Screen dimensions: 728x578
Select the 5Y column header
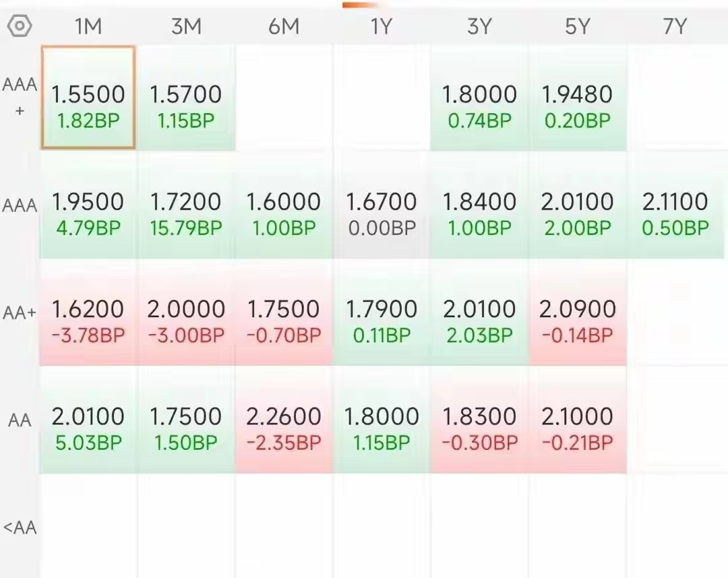click(577, 26)
